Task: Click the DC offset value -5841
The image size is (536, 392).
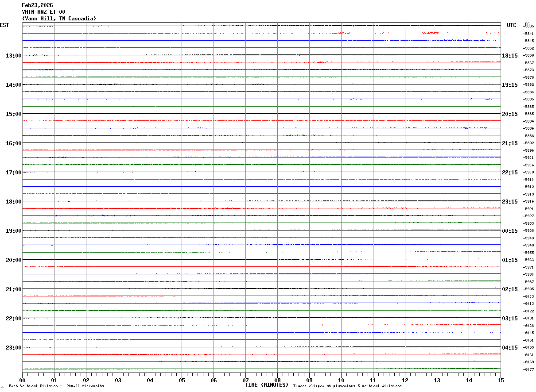Action: (x=528, y=34)
